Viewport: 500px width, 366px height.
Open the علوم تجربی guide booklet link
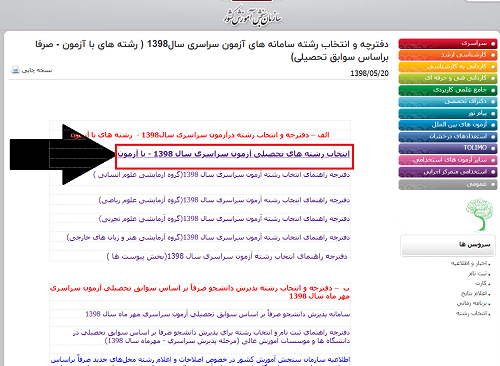[x=224, y=219]
